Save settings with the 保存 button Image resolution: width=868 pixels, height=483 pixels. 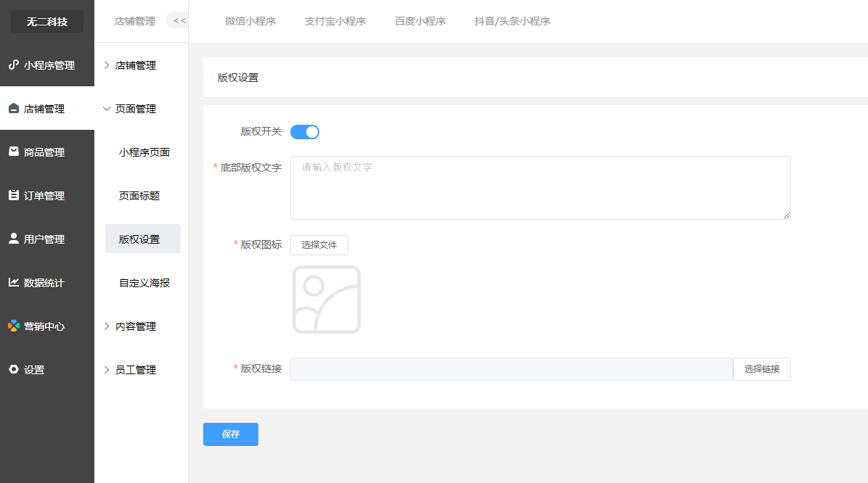coord(231,434)
